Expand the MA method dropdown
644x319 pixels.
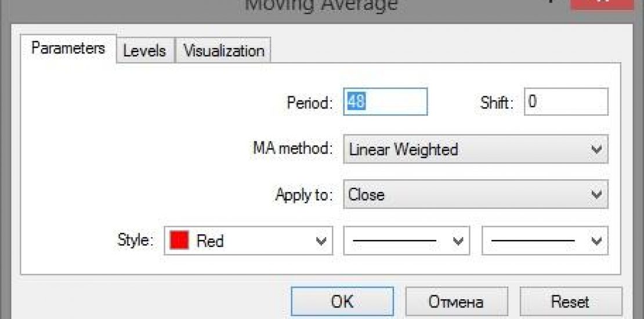pyautogui.click(x=475, y=149)
